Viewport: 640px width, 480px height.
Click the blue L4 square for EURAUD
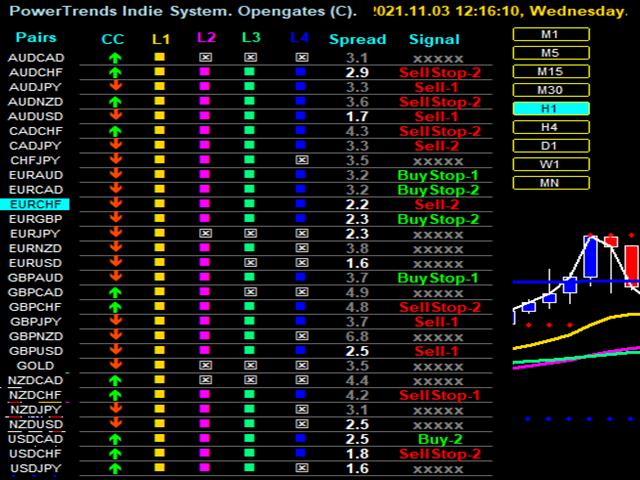point(300,174)
